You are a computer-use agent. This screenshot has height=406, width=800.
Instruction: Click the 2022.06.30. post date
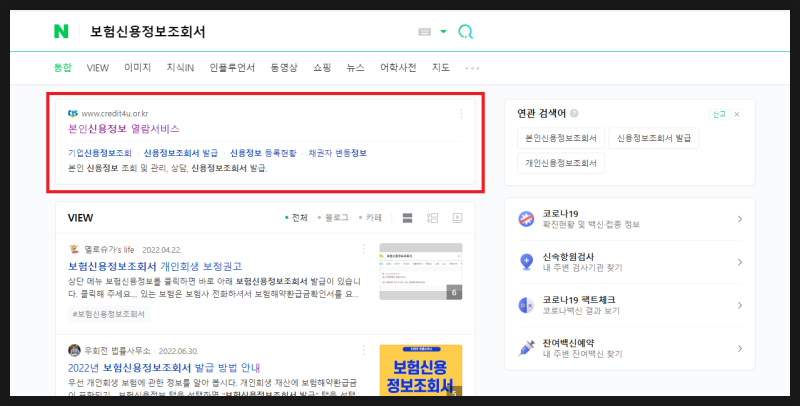point(179,351)
